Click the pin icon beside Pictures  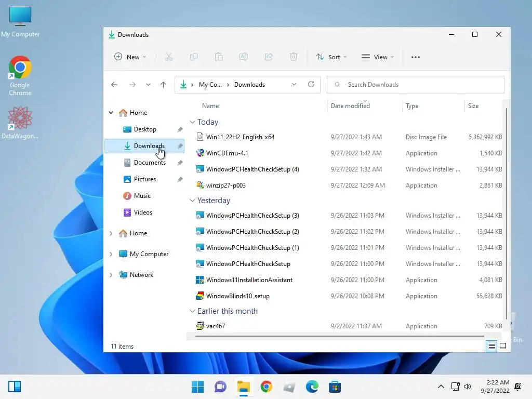pyautogui.click(x=180, y=179)
